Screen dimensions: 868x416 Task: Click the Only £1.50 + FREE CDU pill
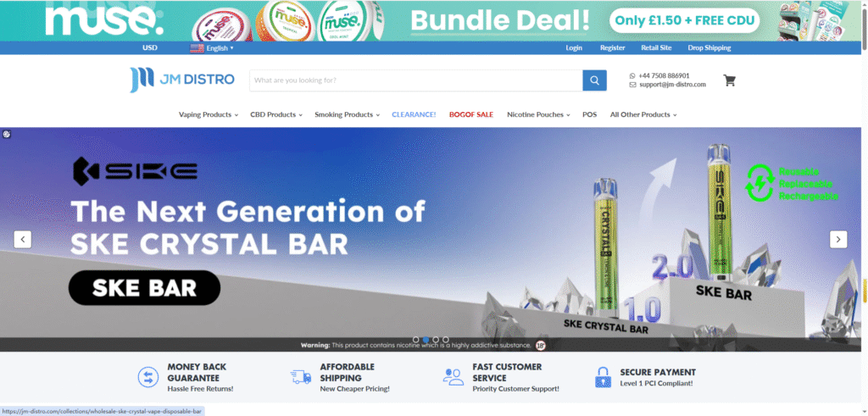click(x=685, y=20)
